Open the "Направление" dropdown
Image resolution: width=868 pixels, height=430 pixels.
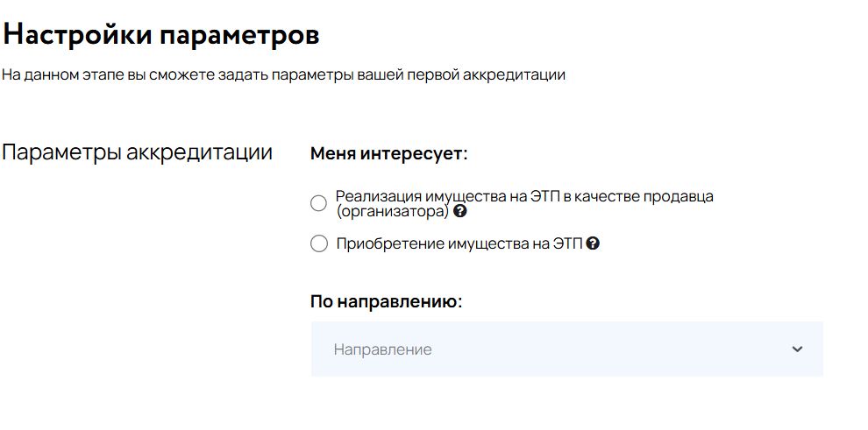coord(567,349)
